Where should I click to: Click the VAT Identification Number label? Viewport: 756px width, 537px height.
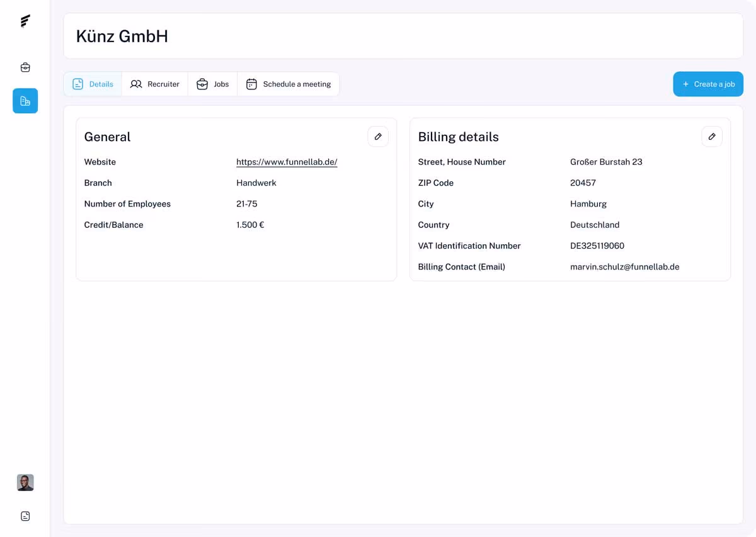[x=469, y=246]
